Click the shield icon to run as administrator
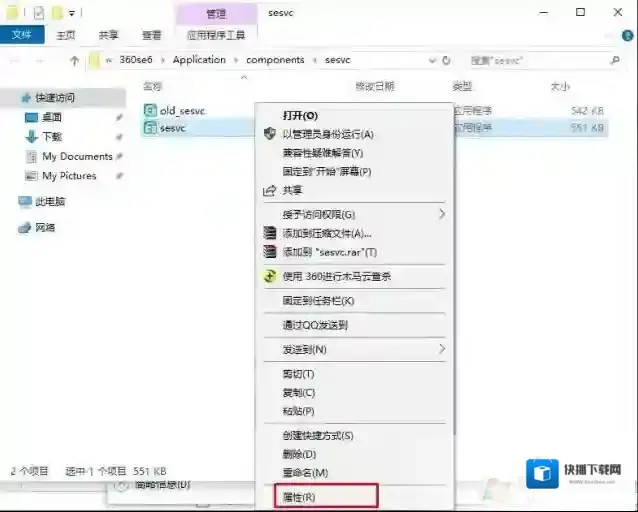 pyautogui.click(x=269, y=134)
